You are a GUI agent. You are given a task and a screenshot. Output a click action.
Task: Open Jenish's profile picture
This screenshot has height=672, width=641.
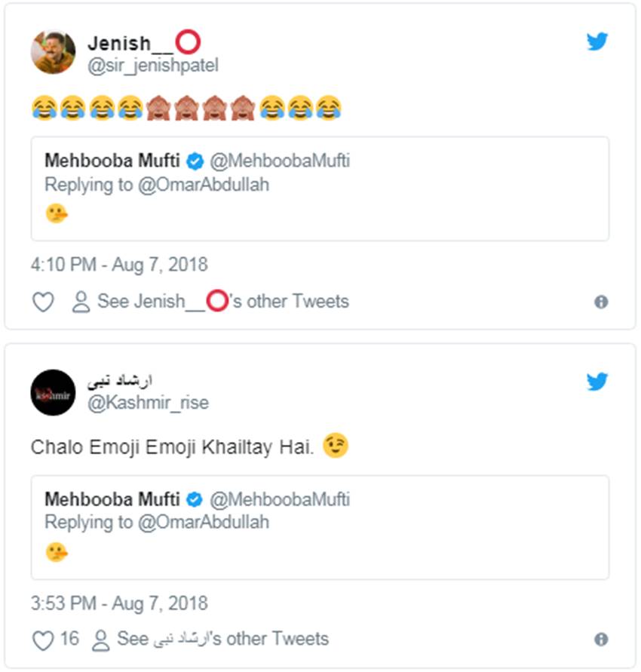[53, 52]
